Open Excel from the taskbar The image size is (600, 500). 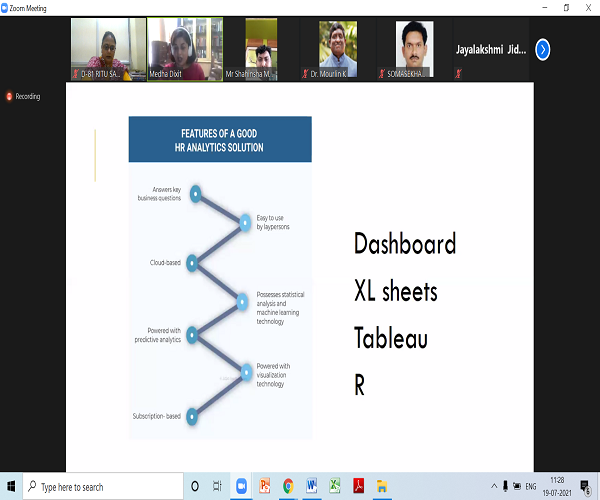pyautogui.click(x=335, y=486)
